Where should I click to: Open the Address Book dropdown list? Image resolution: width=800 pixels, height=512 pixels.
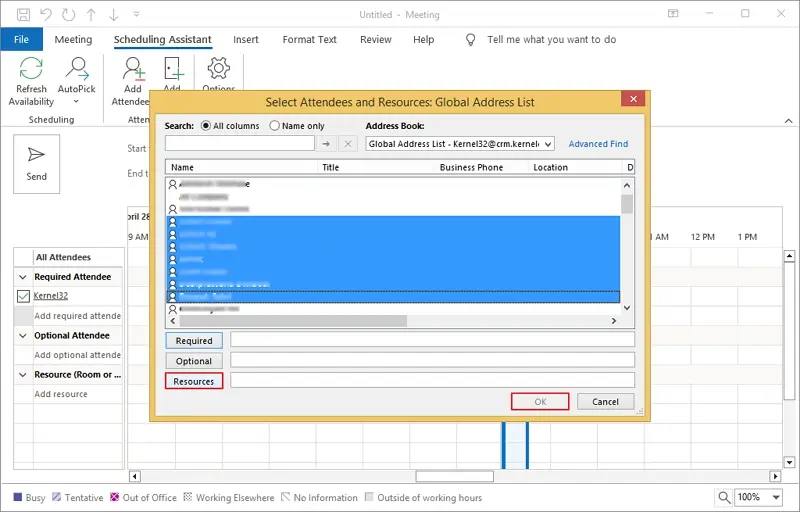pyautogui.click(x=548, y=144)
